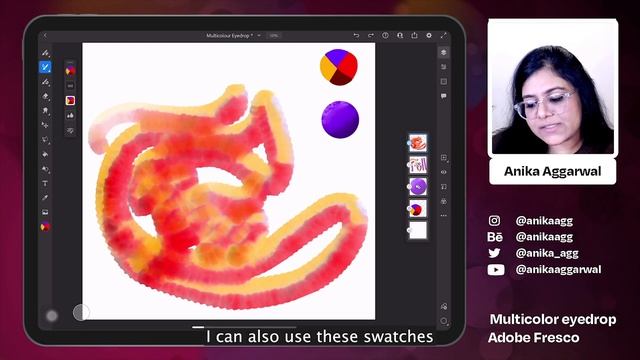Open more layer actions (three dots)
Viewport: 640px width, 360px height.
pyautogui.click(x=444, y=216)
